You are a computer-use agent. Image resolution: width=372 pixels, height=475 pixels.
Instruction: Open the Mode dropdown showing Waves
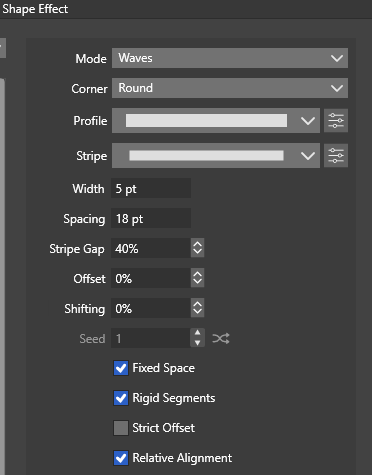pos(230,58)
